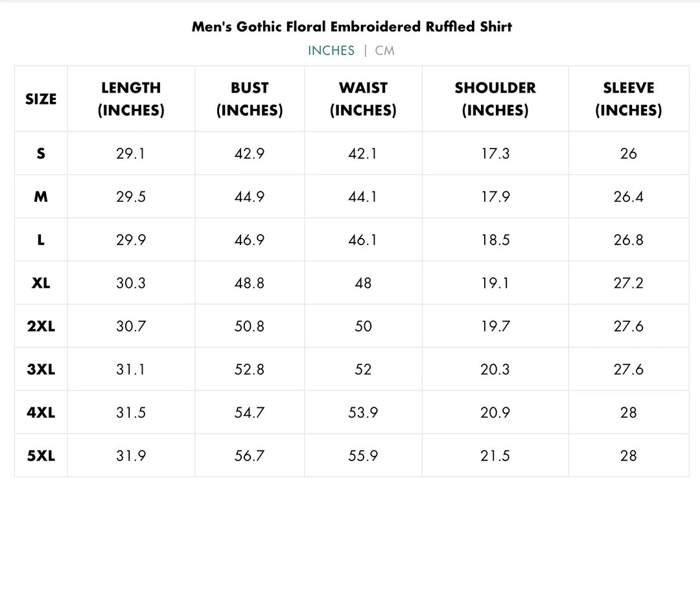Click the SLEEVE (INCHES) column header
The height and width of the screenshot is (596, 700).
pos(629,99)
